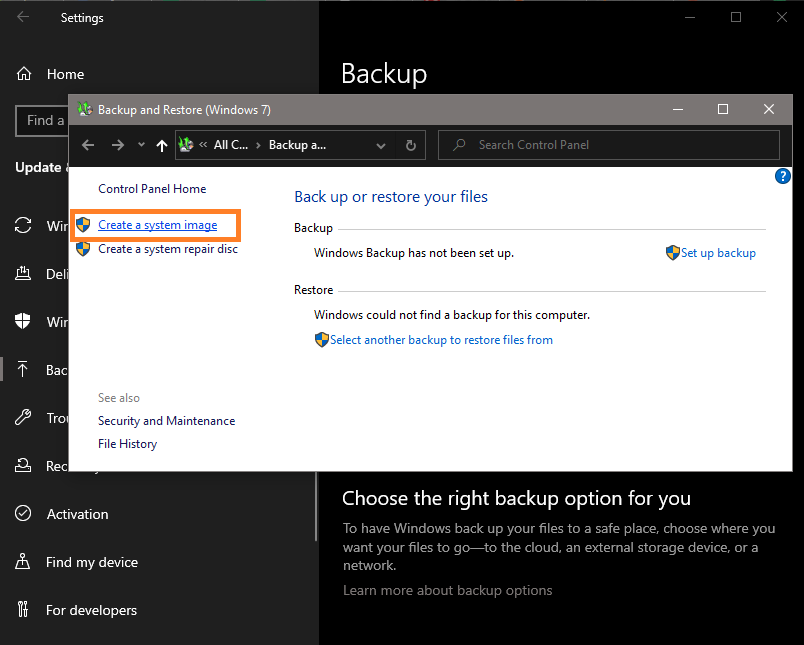The height and width of the screenshot is (645, 804).
Task: Minimize the Backup and Restore window
Action: point(678,109)
